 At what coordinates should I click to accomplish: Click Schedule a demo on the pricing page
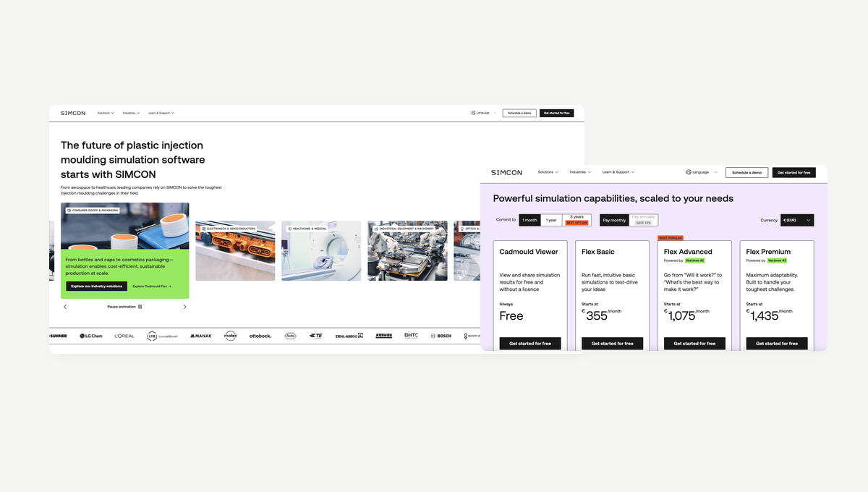point(747,173)
